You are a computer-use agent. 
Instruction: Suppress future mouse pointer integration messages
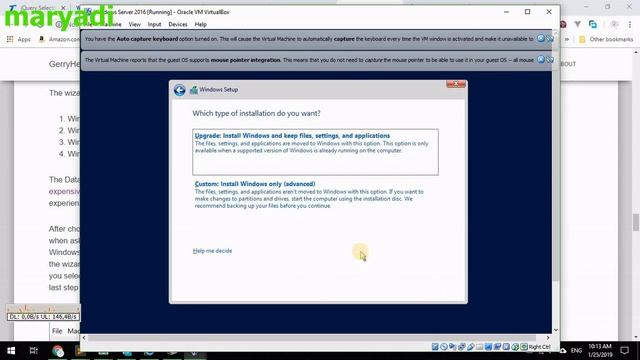coord(550,60)
